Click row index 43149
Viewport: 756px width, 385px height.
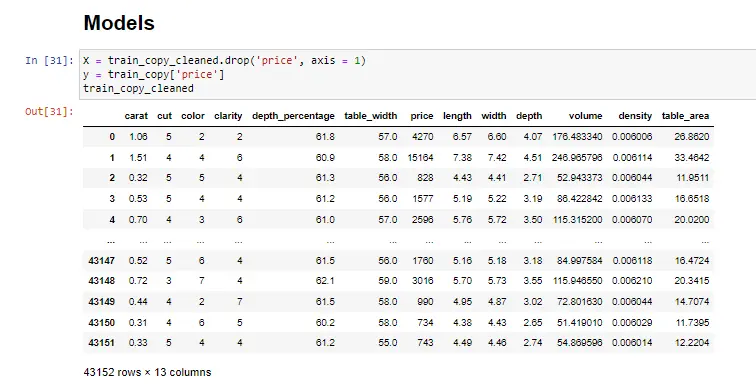pos(102,302)
